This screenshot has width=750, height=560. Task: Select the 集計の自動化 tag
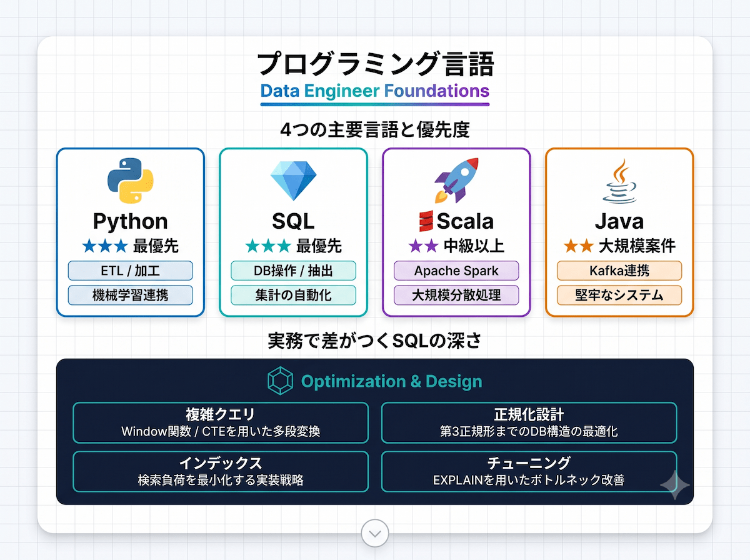pos(294,295)
